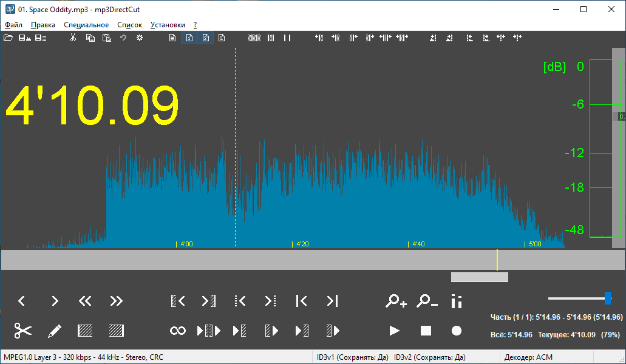Image resolution: width=626 pixels, height=364 pixels.
Task: Rewind with the double left chevron
Action: [85, 301]
